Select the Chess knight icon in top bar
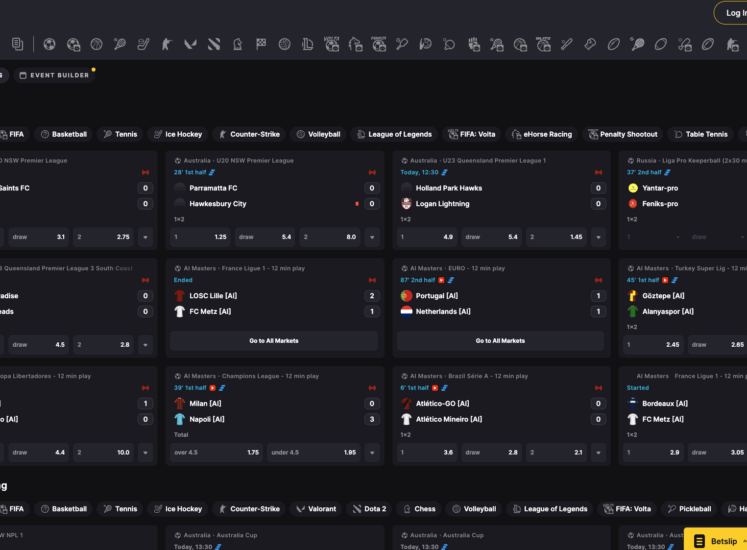The image size is (747, 550). coord(237,44)
